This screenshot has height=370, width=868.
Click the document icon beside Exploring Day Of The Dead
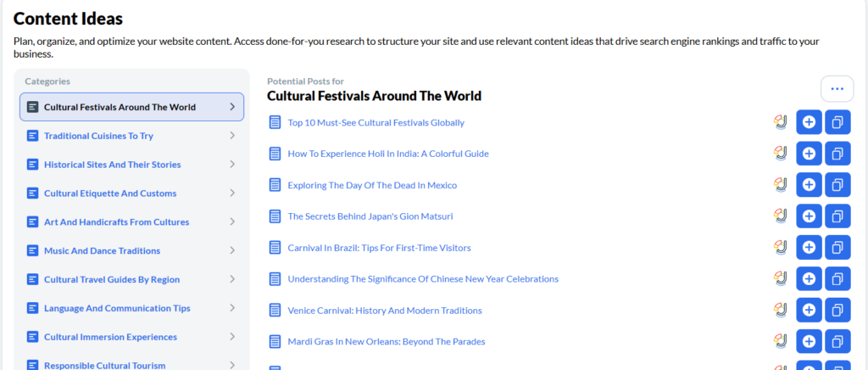(x=275, y=185)
